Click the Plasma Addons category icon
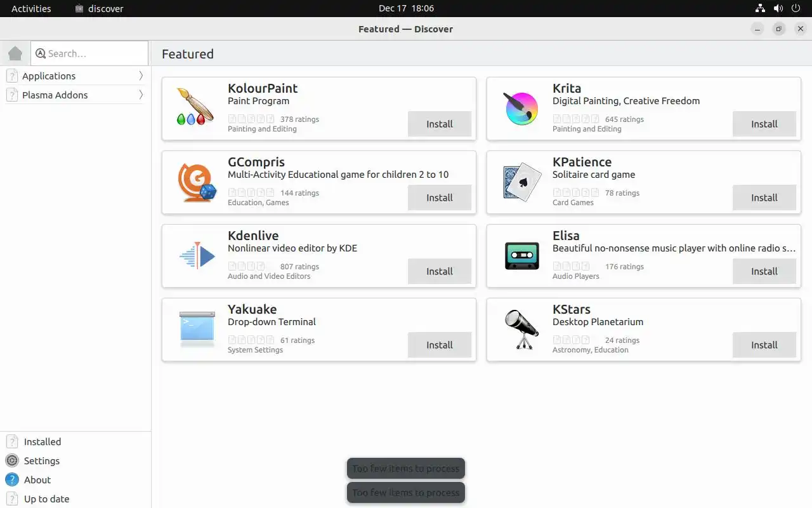Image resolution: width=812 pixels, height=508 pixels. pyautogui.click(x=11, y=95)
